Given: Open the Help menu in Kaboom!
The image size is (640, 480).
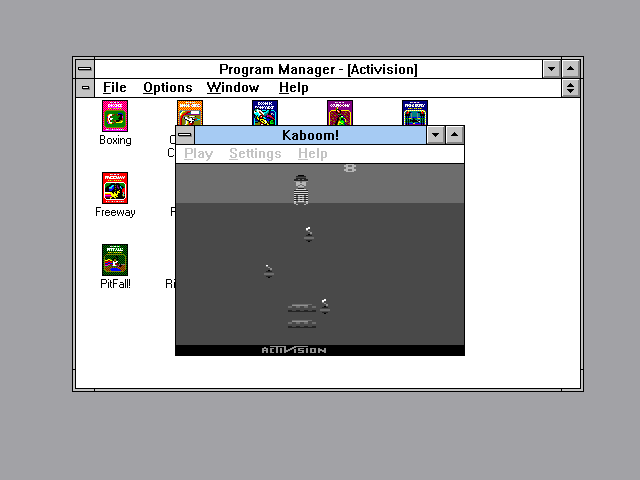Looking at the screenshot, I should (312, 153).
